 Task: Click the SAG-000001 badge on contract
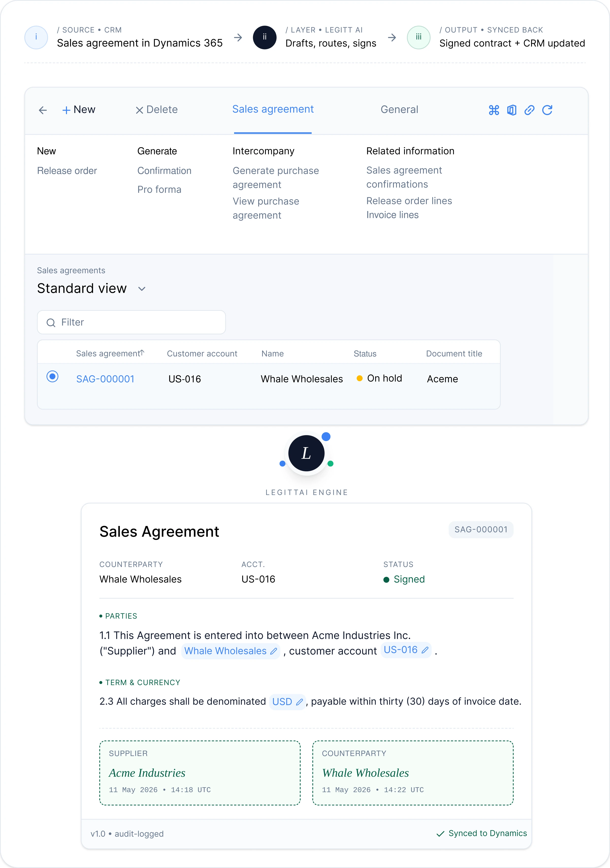coord(481,529)
